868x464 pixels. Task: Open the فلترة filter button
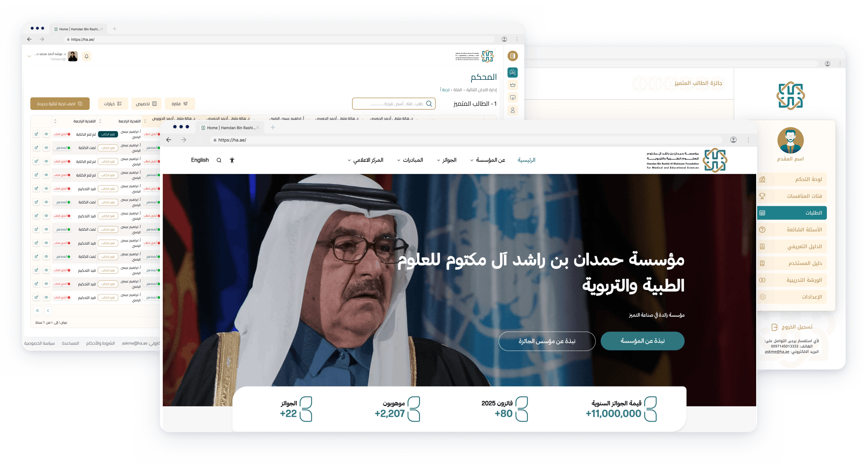coord(180,104)
